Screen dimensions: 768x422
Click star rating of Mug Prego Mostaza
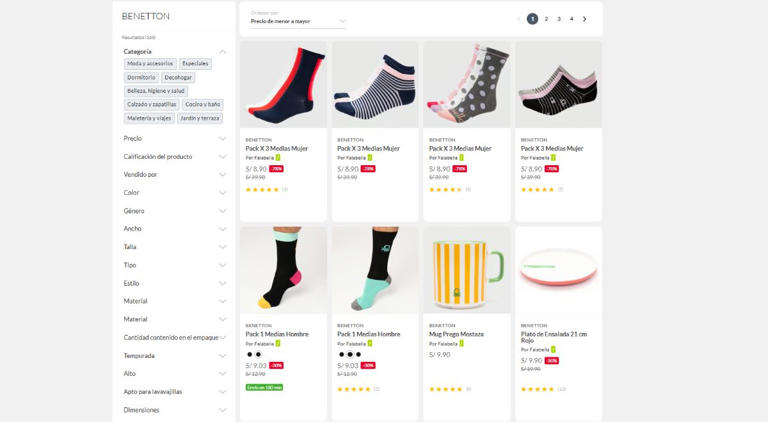pyautogui.click(x=446, y=389)
